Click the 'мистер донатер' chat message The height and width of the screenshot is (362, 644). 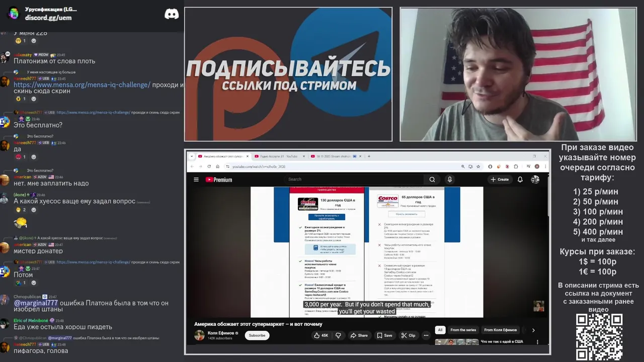[x=38, y=251]
